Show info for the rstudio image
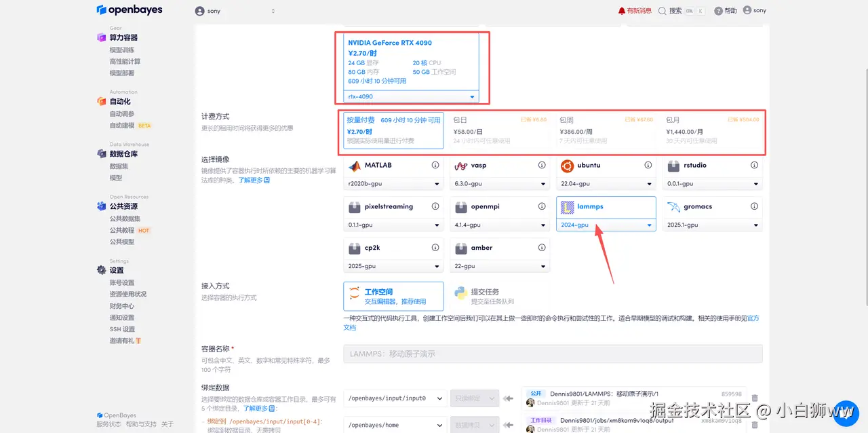This screenshot has height=433, width=868. 754,165
